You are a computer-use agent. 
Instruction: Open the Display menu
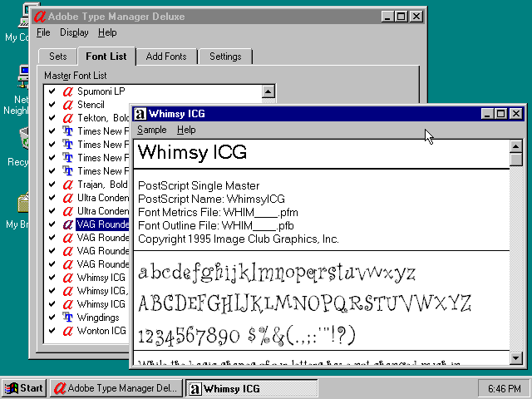(74, 32)
